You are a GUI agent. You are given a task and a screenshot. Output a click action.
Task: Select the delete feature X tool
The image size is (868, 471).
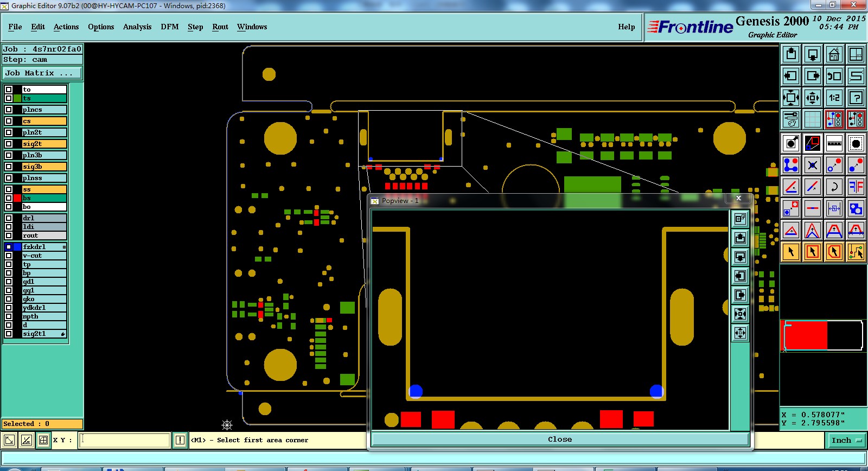click(x=813, y=165)
